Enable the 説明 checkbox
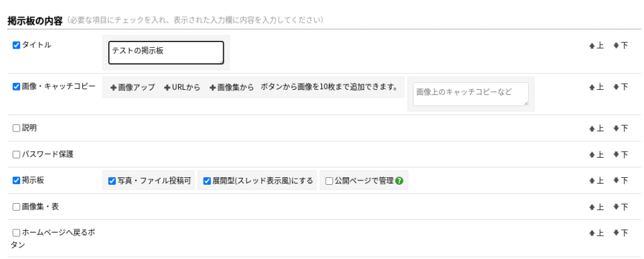644x259 pixels. coord(17,128)
